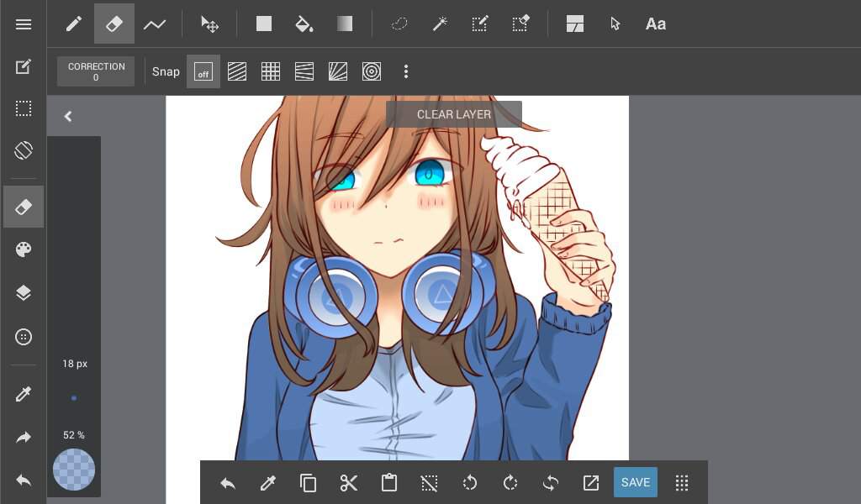Screen dimensions: 861x504
Task: Rotate canvas counterclockwise
Action: [470, 483]
